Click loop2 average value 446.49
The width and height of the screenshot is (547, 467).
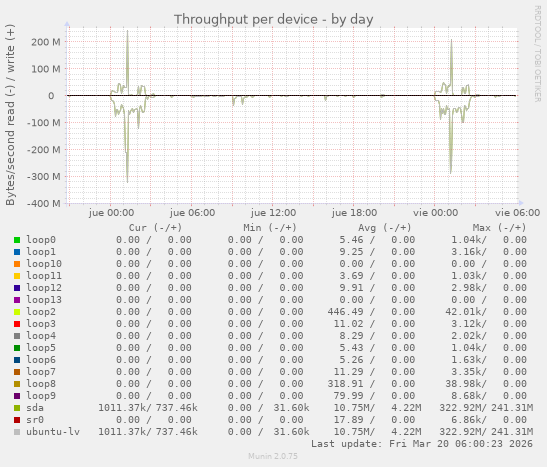pos(345,311)
